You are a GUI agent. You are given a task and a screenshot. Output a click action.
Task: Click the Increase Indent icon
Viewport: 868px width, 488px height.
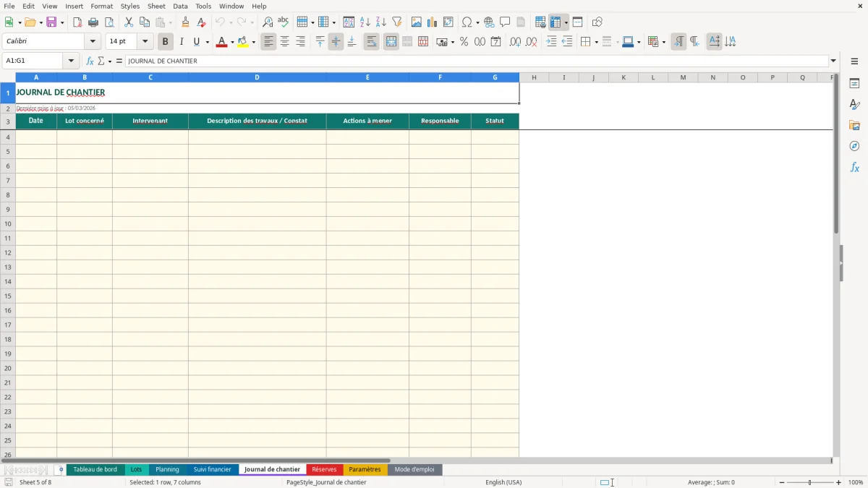point(551,42)
